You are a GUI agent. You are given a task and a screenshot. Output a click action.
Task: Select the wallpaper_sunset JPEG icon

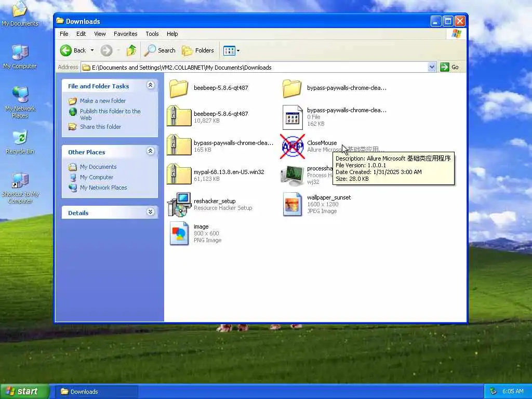click(x=292, y=204)
